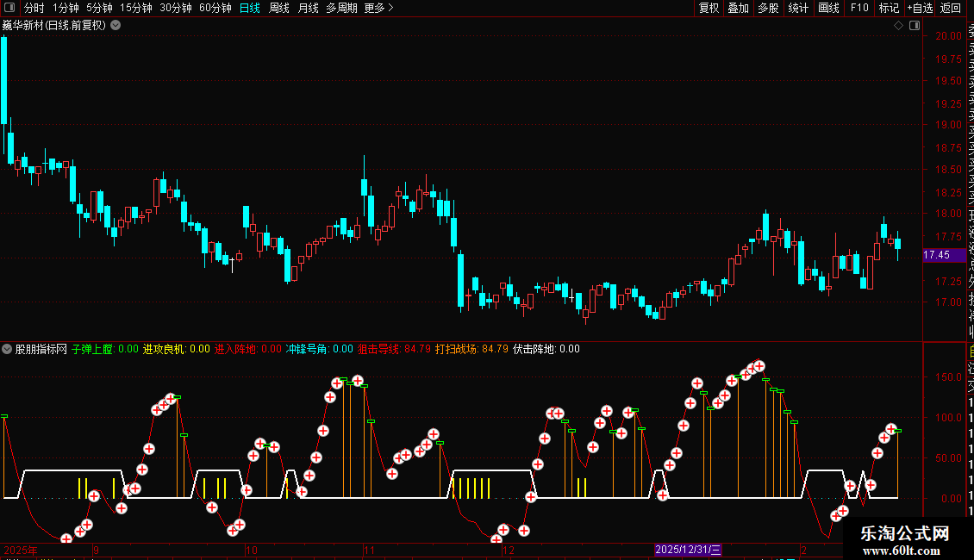
Task: Click 子弹上膛 indicator label
Action: point(92,349)
